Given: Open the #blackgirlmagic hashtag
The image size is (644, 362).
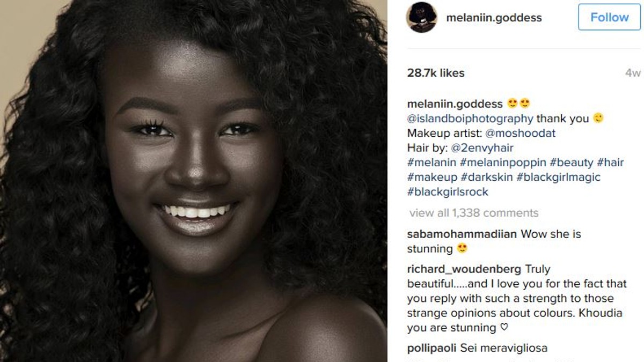Looking at the screenshot, I should [558, 177].
